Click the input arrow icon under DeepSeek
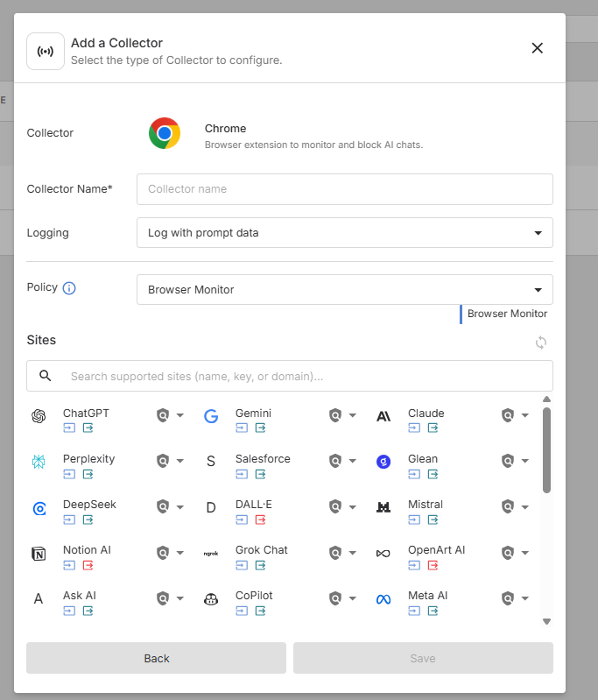The height and width of the screenshot is (700, 598). (x=69, y=520)
